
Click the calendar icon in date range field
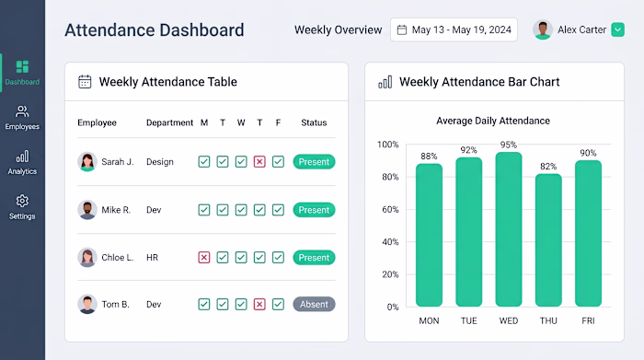pos(402,30)
